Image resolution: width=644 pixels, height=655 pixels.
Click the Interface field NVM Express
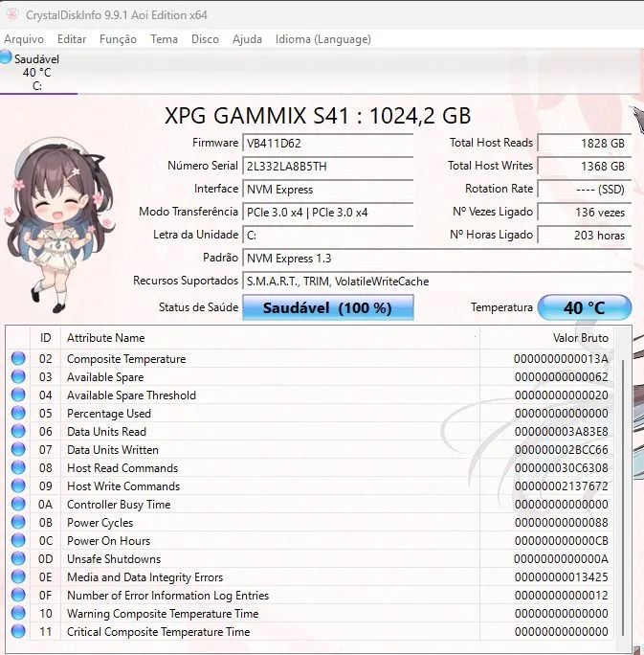tap(328, 190)
